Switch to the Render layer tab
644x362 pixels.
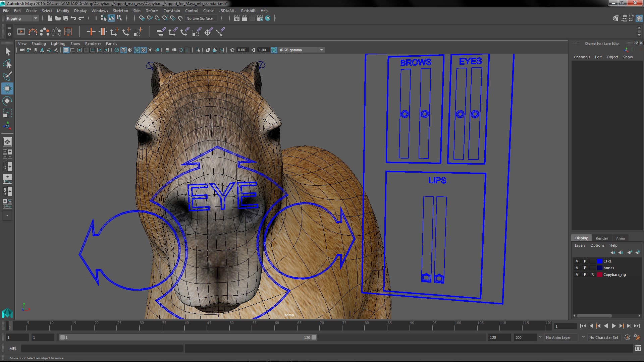602,238
